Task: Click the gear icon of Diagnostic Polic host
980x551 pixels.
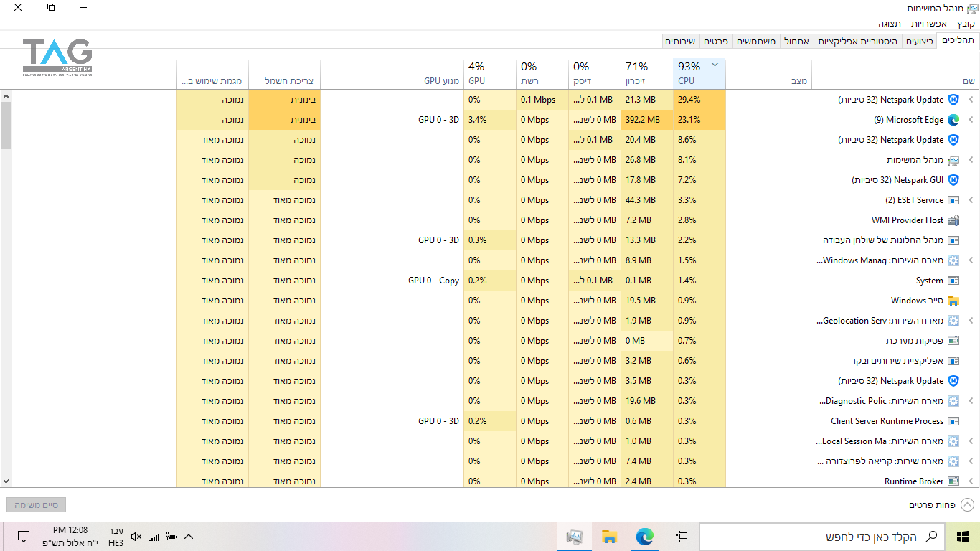Action: (953, 401)
